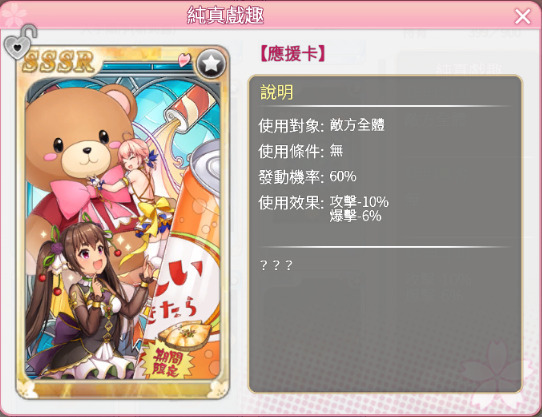Image resolution: width=542 pixels, height=417 pixels.
Task: Toggle the heart lock icon on card
Action: coord(20,42)
